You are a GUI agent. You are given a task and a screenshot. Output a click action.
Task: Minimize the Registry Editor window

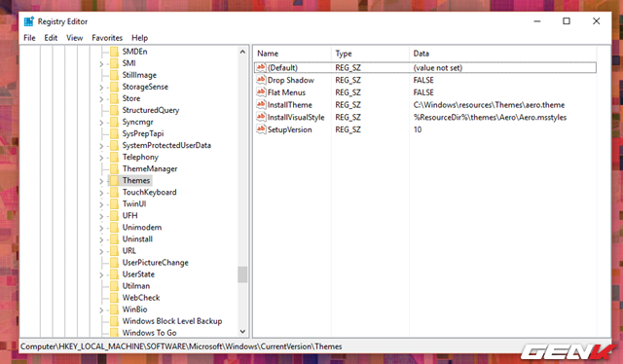click(x=537, y=21)
